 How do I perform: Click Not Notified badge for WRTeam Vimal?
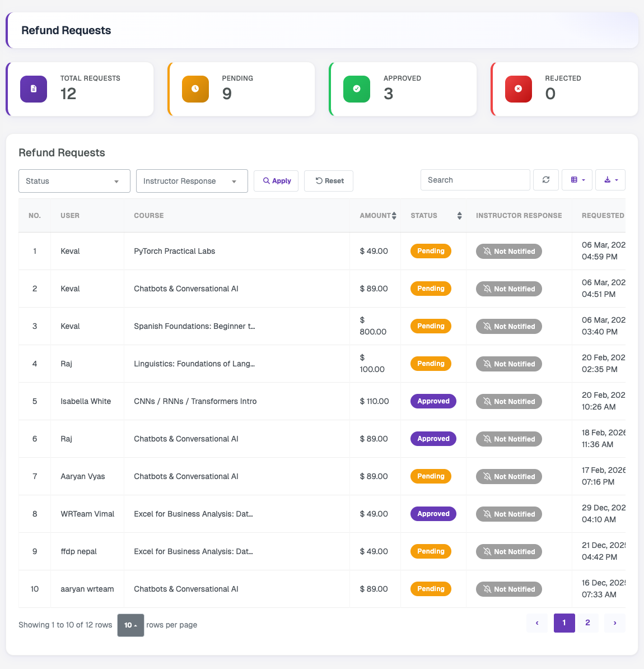coord(509,514)
